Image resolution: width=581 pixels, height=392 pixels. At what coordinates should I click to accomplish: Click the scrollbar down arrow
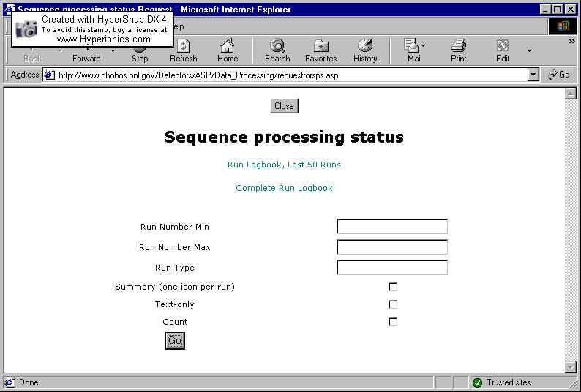[571, 367]
